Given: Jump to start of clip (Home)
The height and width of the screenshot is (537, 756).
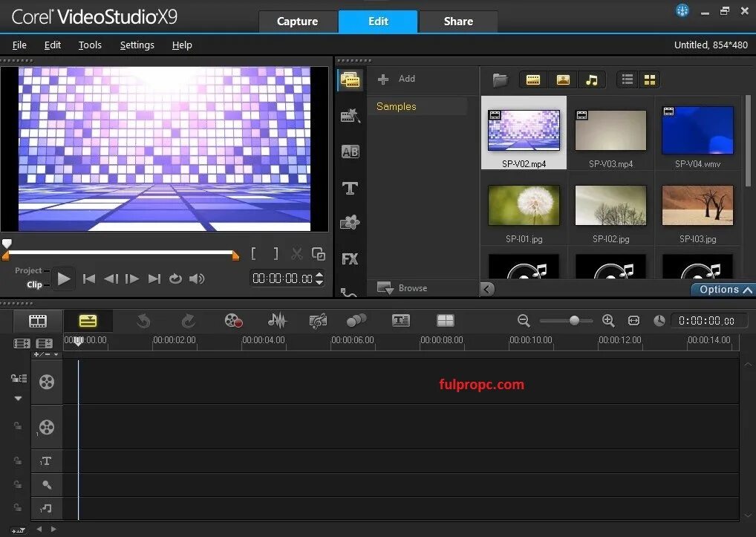Looking at the screenshot, I should (88, 279).
